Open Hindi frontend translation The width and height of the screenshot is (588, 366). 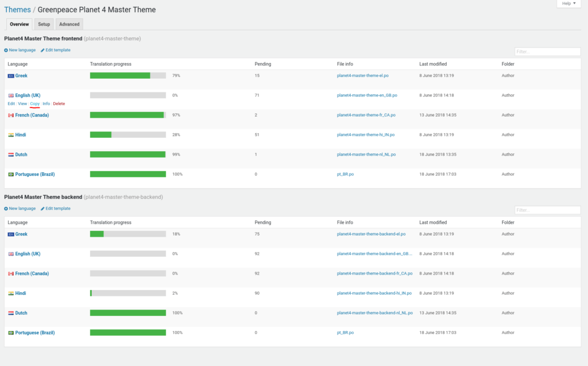(x=21, y=135)
